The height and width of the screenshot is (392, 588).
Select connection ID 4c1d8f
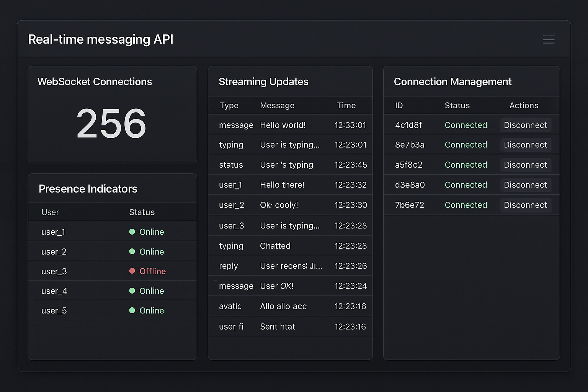[x=408, y=125]
